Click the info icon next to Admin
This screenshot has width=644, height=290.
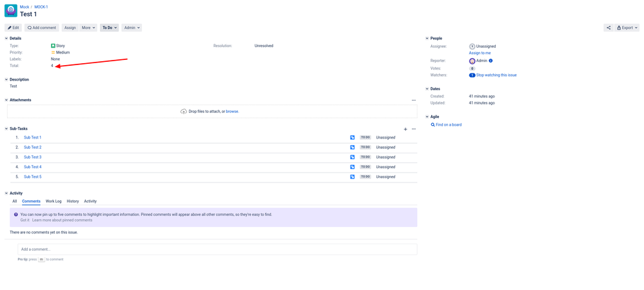point(491,61)
